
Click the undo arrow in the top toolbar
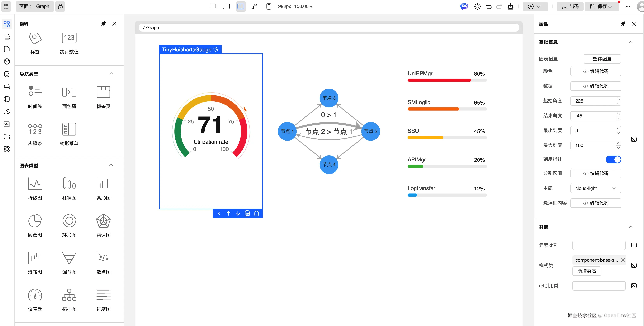point(488,6)
